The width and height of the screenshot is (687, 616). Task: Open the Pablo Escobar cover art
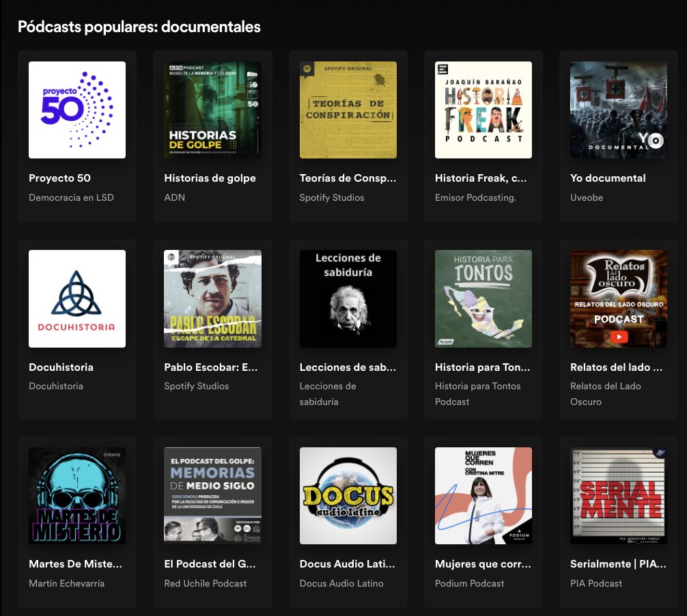point(212,299)
